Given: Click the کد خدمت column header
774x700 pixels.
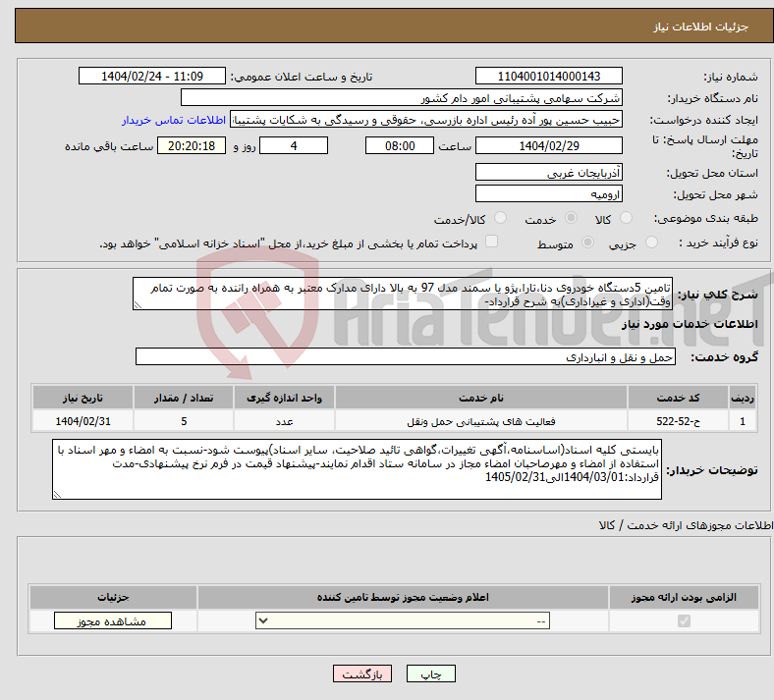Looking at the screenshot, I should [x=679, y=398].
